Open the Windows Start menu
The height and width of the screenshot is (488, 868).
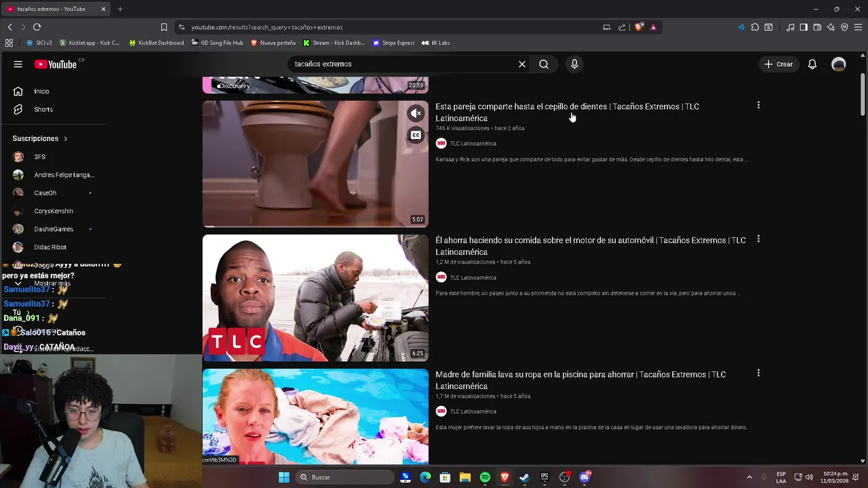click(284, 477)
